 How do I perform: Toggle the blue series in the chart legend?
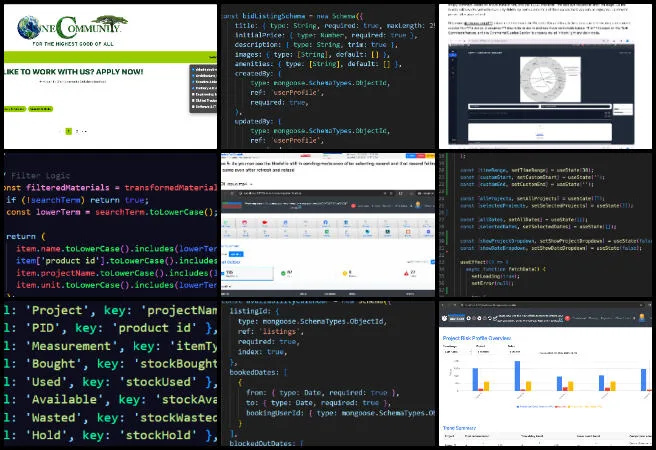(537, 406)
